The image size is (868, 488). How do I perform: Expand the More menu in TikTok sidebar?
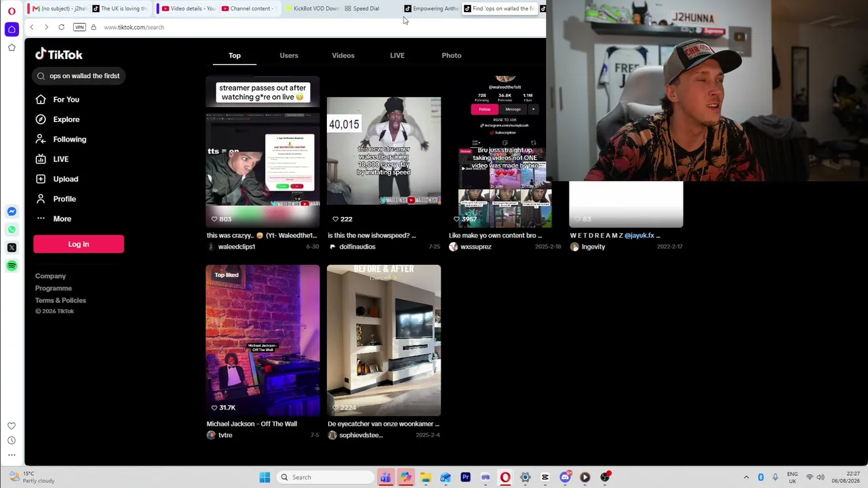click(x=62, y=219)
